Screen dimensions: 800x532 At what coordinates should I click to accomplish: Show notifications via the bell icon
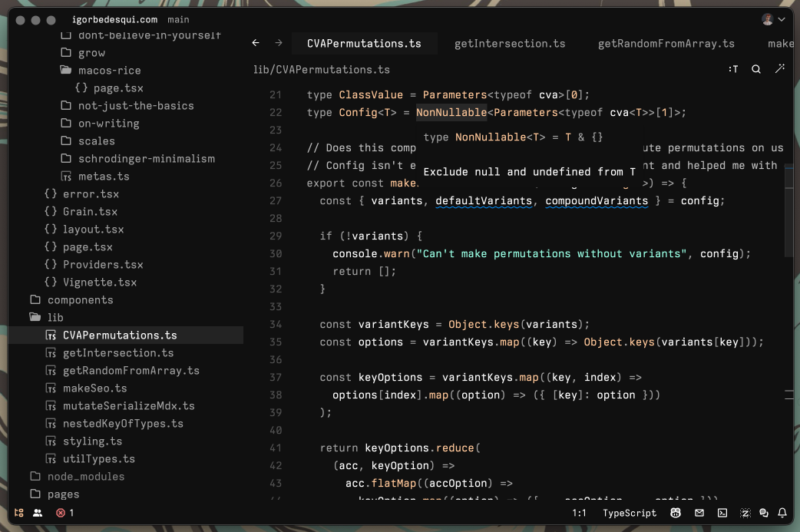click(x=782, y=513)
